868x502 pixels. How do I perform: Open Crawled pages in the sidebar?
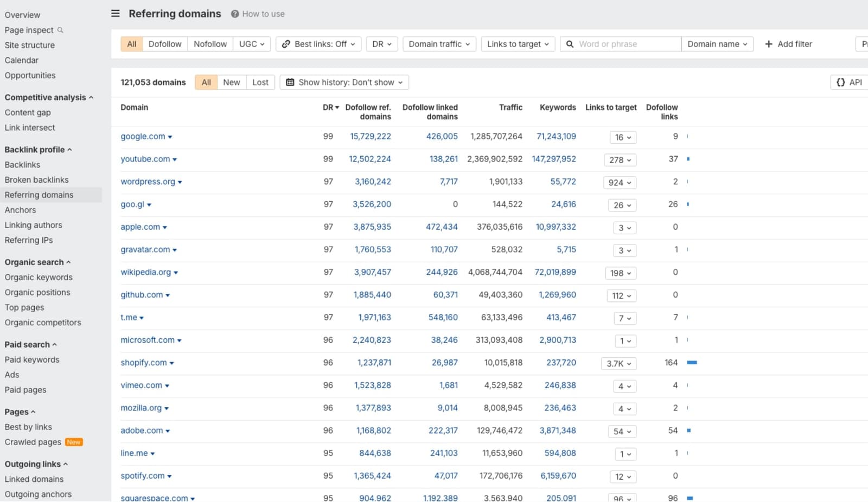click(33, 442)
